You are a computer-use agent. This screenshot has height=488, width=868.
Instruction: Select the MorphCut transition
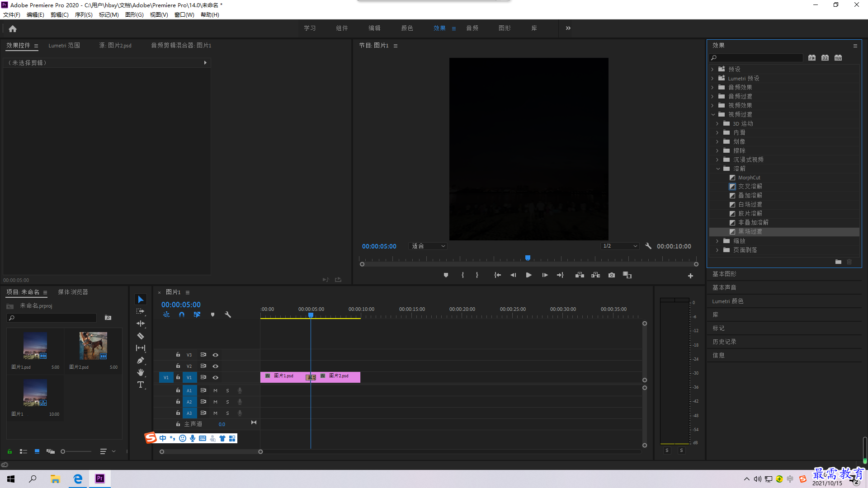coord(749,178)
